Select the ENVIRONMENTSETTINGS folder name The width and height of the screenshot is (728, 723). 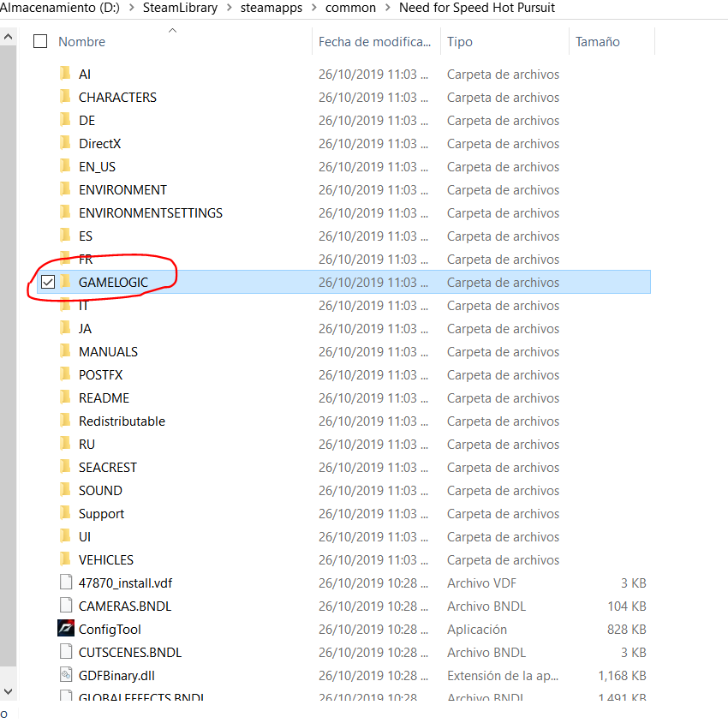151,212
